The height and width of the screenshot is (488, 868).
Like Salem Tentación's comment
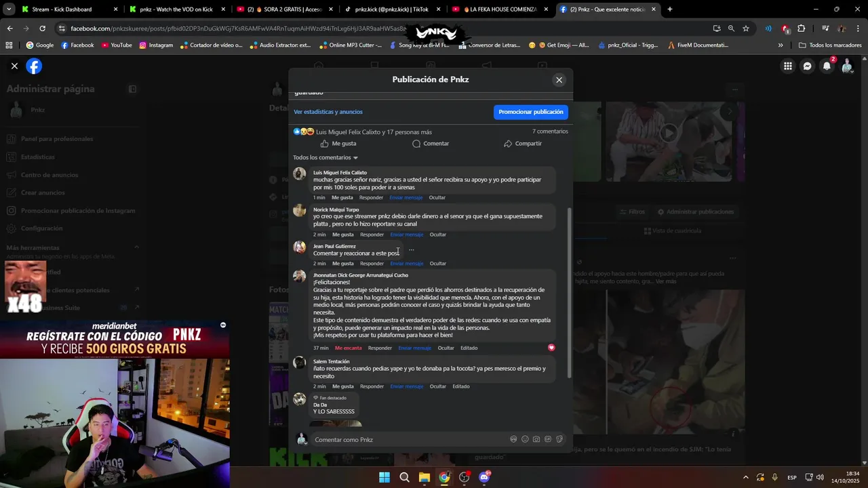tap(342, 386)
